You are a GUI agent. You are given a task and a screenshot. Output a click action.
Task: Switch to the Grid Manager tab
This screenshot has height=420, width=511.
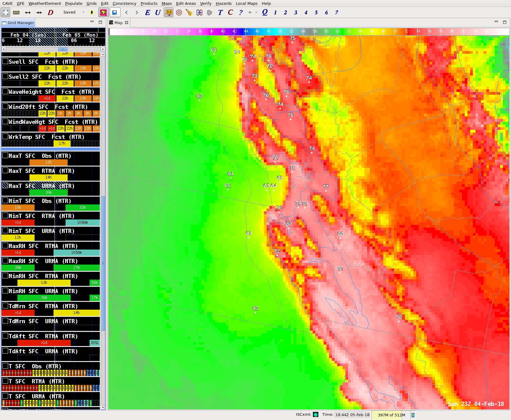pyautogui.click(x=18, y=23)
